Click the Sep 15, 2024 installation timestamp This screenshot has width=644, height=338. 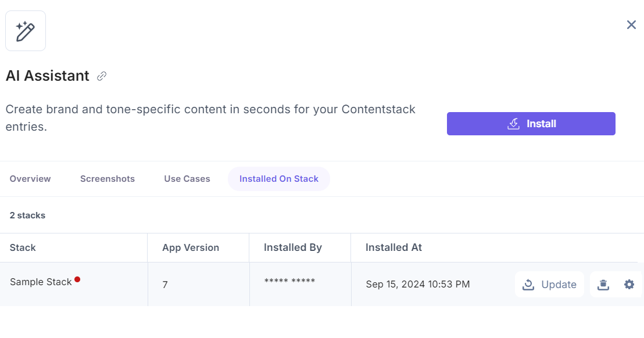coord(417,284)
